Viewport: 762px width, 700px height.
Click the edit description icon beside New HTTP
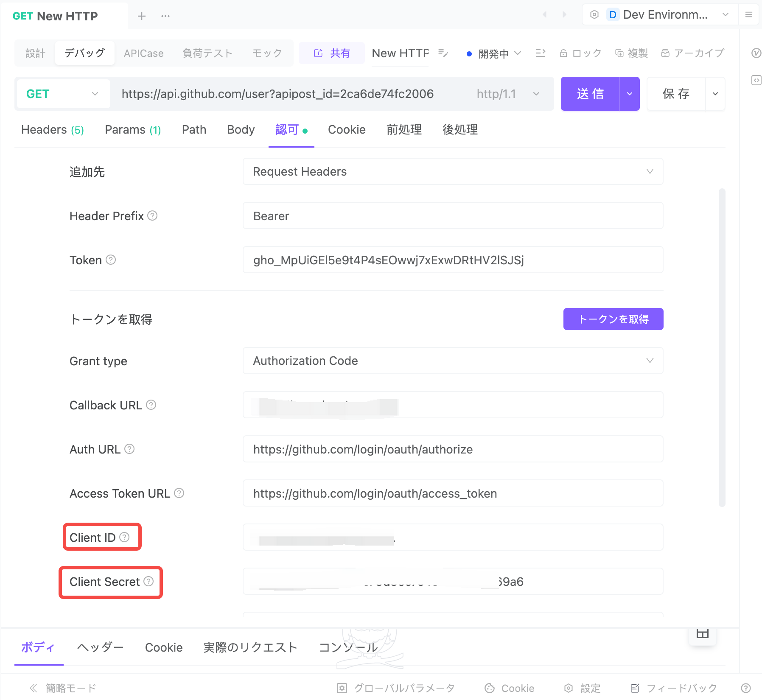click(x=443, y=53)
